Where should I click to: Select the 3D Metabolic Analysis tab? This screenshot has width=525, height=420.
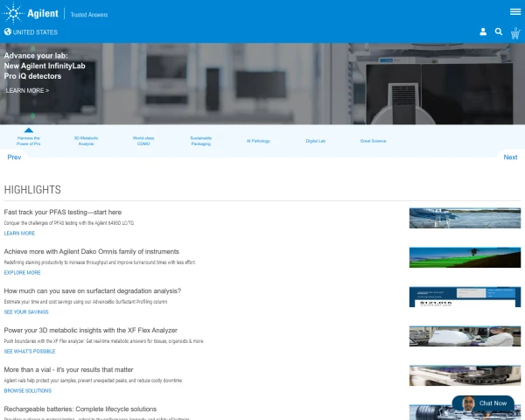coord(86,141)
